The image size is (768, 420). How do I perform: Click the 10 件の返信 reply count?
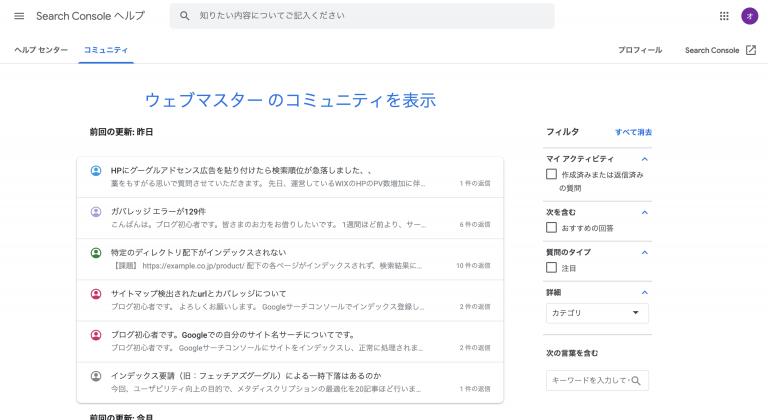(x=473, y=266)
